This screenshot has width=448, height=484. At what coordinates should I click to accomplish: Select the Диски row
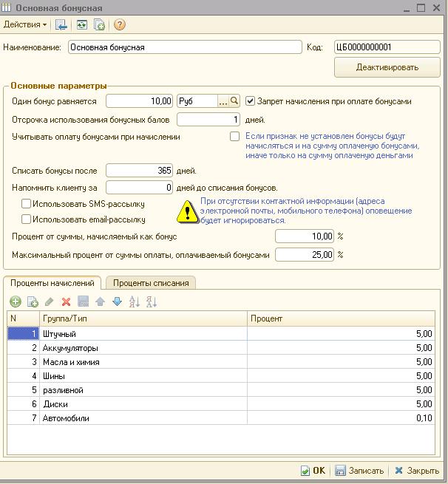(x=221, y=404)
